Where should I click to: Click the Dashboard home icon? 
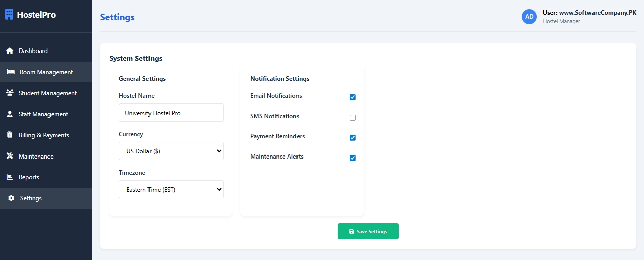tap(10, 51)
